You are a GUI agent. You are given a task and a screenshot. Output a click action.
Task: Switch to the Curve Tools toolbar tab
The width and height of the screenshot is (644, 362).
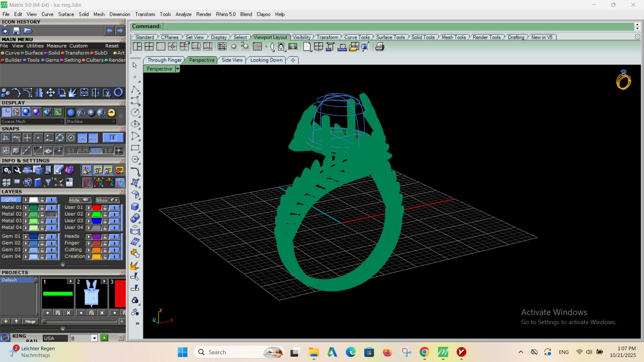tap(357, 37)
